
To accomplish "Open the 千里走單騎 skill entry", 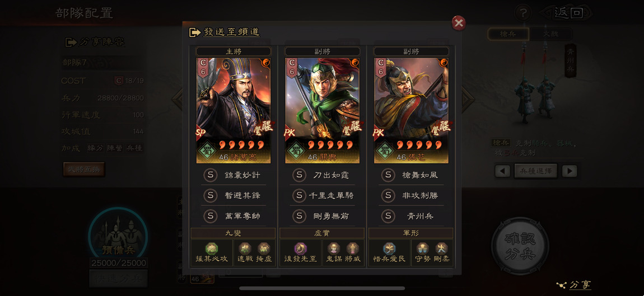I will pos(323,195).
